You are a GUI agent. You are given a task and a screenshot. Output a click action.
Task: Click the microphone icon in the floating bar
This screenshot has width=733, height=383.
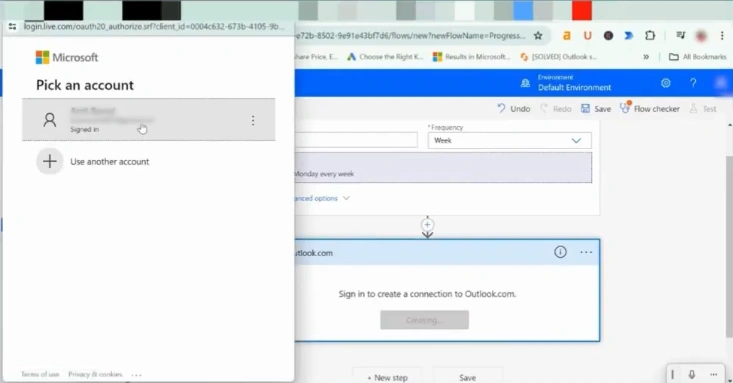692,374
